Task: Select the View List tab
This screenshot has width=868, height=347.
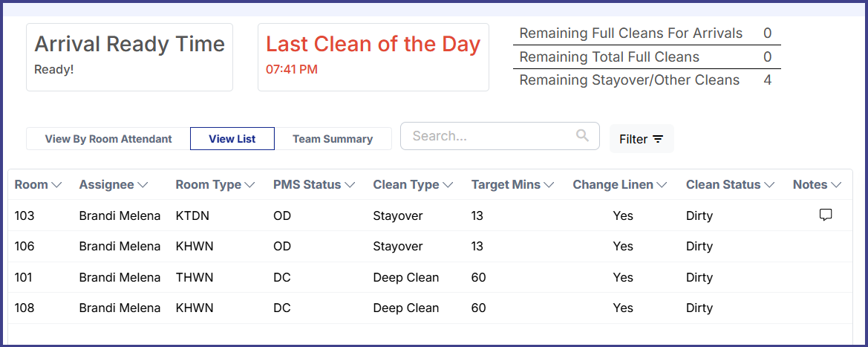Action: [x=232, y=139]
